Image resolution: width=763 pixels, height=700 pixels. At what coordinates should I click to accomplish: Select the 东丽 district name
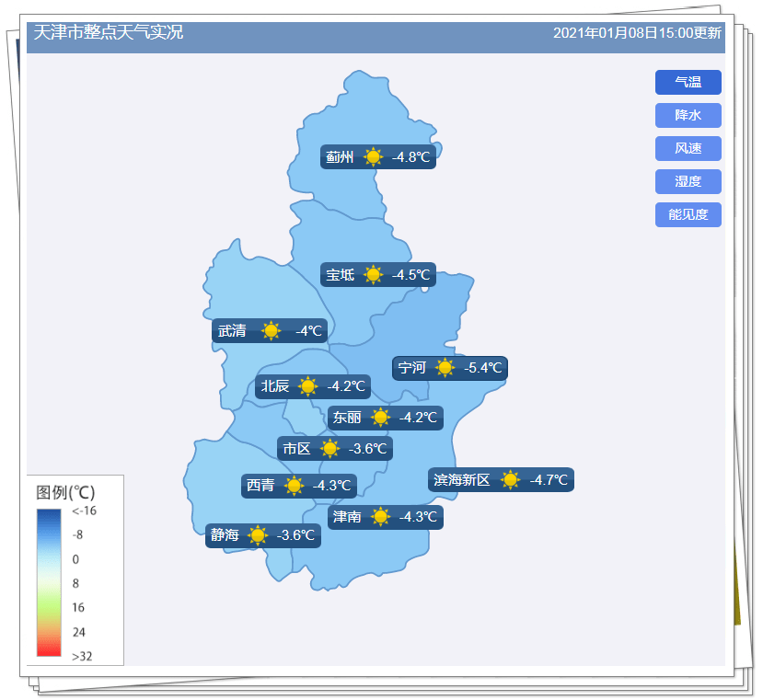(347, 418)
